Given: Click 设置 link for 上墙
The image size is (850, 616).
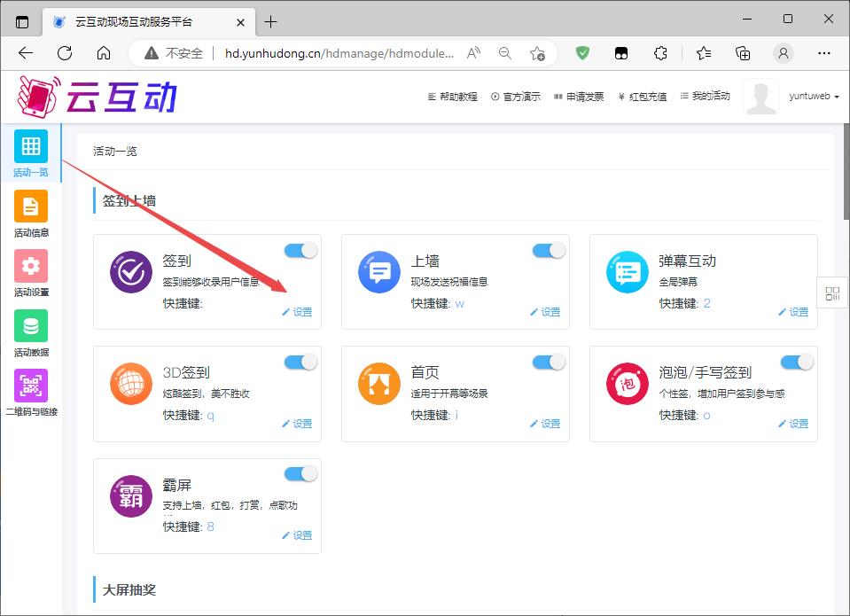Looking at the screenshot, I should [545, 312].
